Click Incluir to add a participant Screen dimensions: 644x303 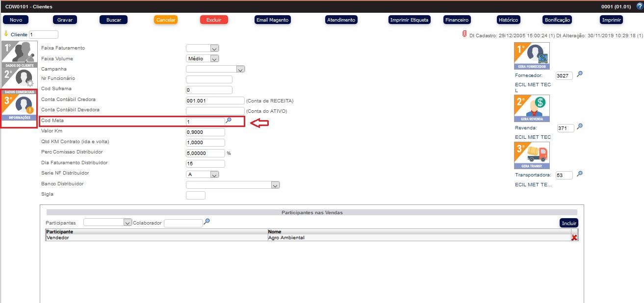click(568, 222)
